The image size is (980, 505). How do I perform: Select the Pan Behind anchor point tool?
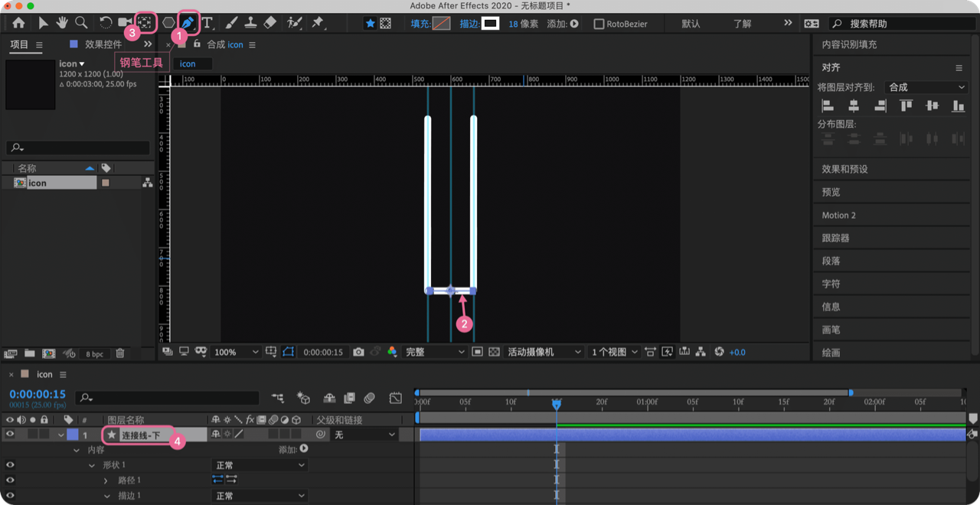(145, 24)
